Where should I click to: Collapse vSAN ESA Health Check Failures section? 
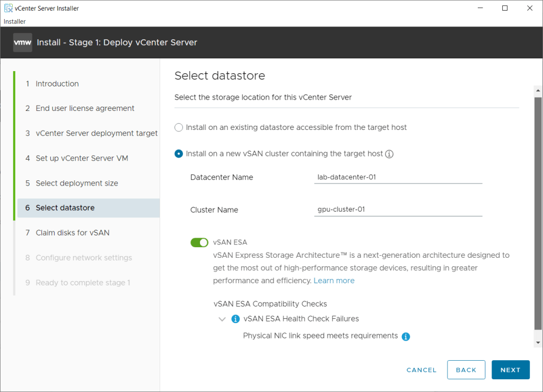click(x=222, y=319)
